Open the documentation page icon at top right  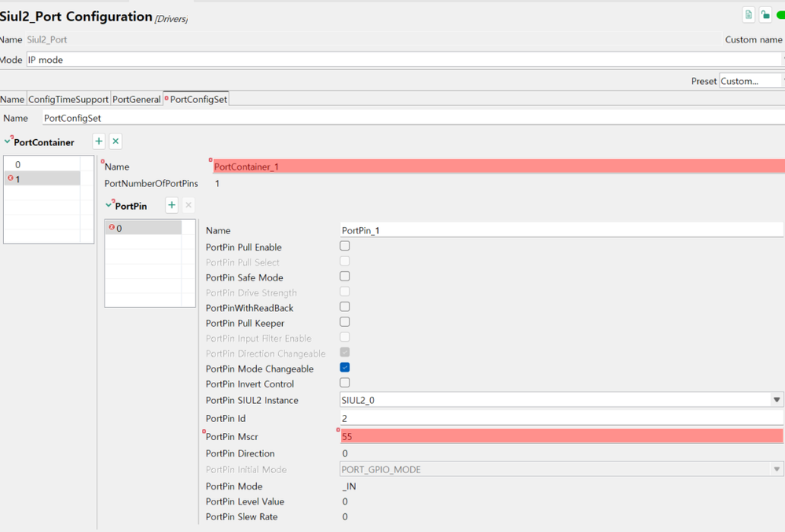[x=748, y=15]
